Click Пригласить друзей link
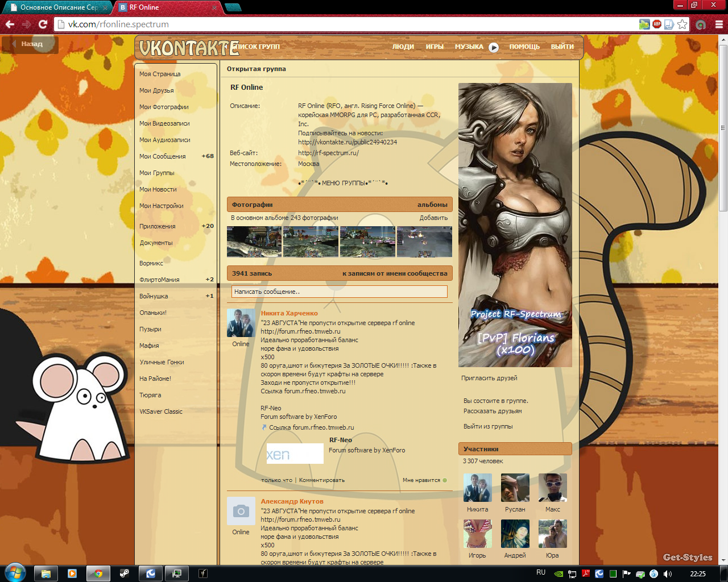This screenshot has height=582, width=728. click(489, 378)
